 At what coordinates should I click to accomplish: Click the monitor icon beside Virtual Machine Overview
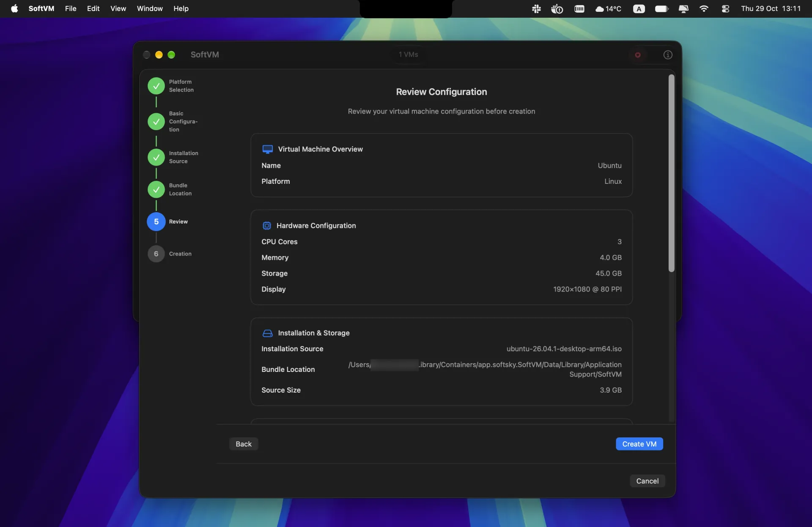point(267,149)
